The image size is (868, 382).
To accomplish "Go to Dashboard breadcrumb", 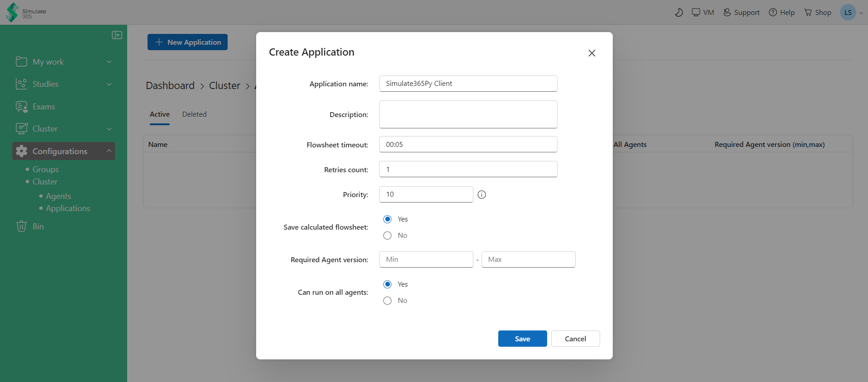I will click(x=170, y=85).
